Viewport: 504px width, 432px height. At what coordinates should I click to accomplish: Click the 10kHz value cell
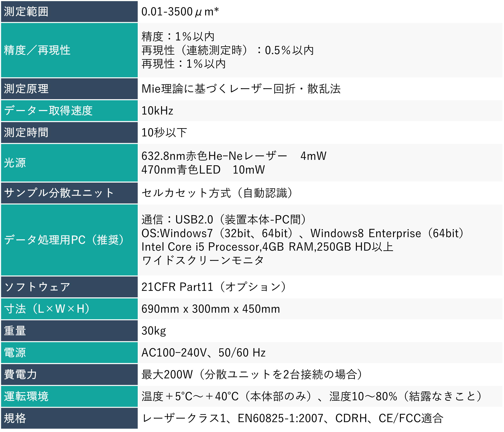click(157, 110)
